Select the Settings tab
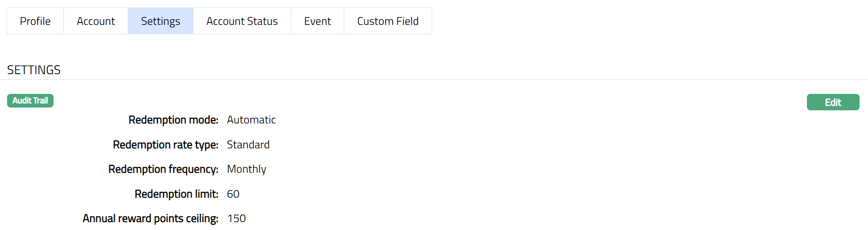This screenshot has width=868, height=230. point(161,21)
